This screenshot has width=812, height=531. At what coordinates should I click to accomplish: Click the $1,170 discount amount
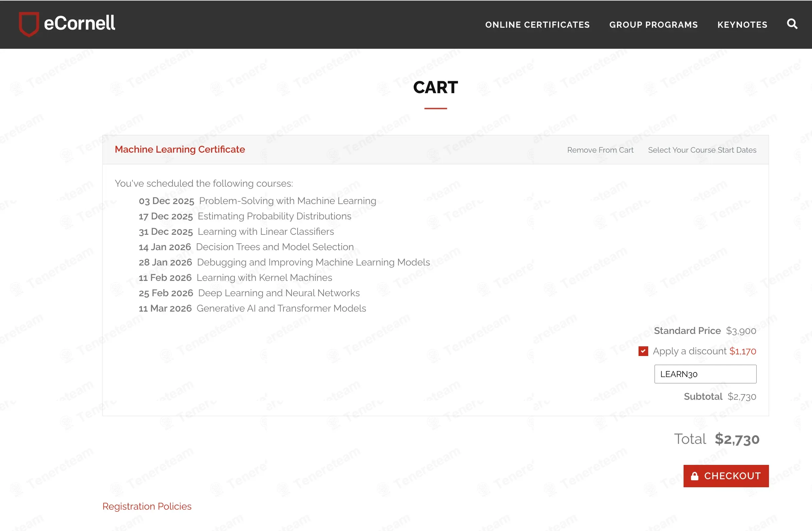click(742, 351)
